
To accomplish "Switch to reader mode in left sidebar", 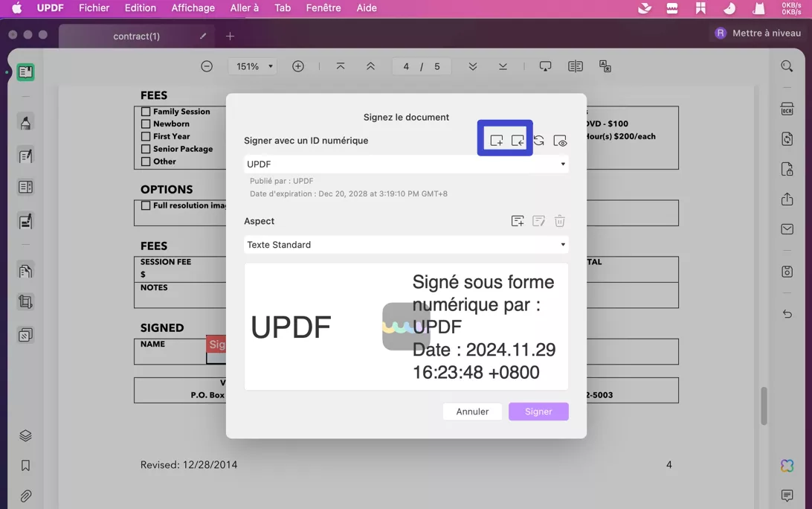I will (25, 72).
